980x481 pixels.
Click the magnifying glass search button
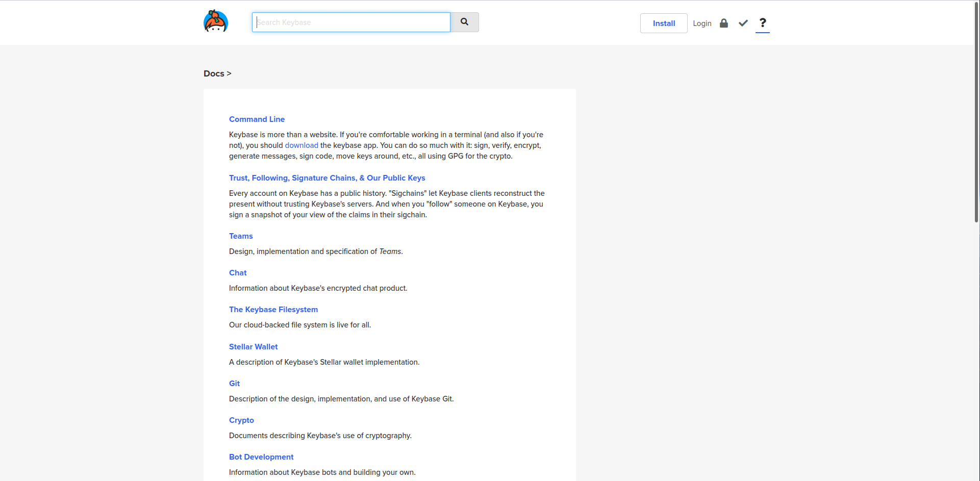pos(464,22)
